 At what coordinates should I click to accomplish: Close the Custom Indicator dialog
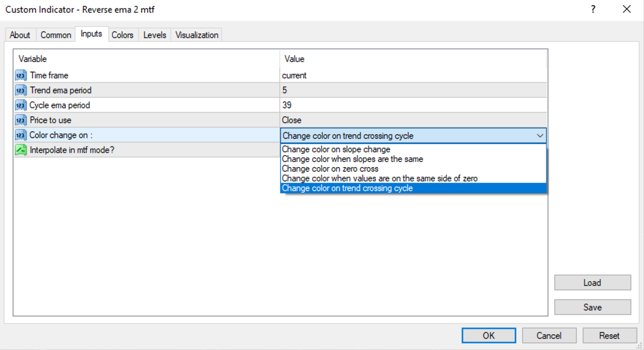pos(627,9)
